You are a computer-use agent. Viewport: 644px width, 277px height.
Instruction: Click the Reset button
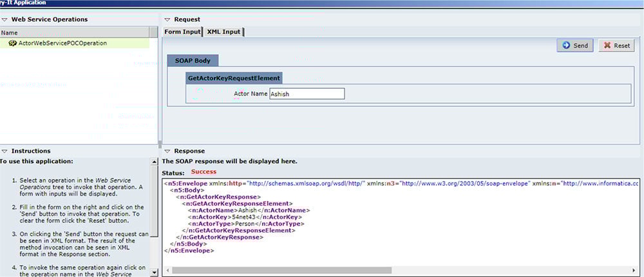pyautogui.click(x=616, y=46)
